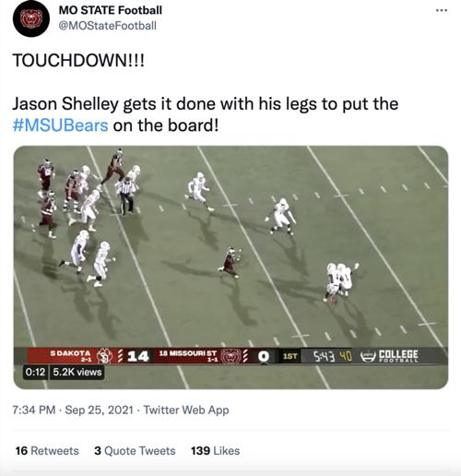The image size is (461, 476).
Task: Click the 0:12 video duration badge
Action: click(x=35, y=372)
